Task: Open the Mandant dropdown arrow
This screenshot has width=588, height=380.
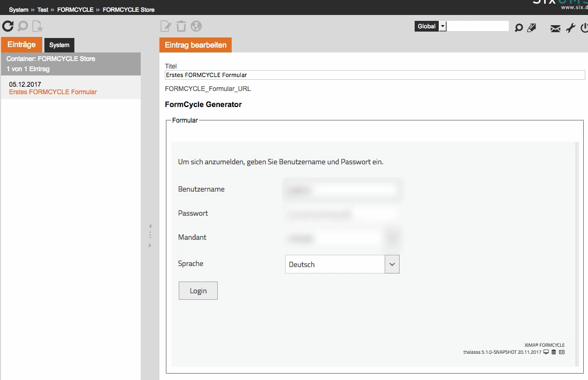Action: point(392,238)
